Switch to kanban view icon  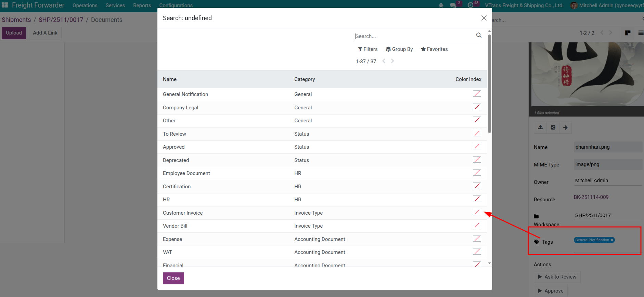pos(628,33)
